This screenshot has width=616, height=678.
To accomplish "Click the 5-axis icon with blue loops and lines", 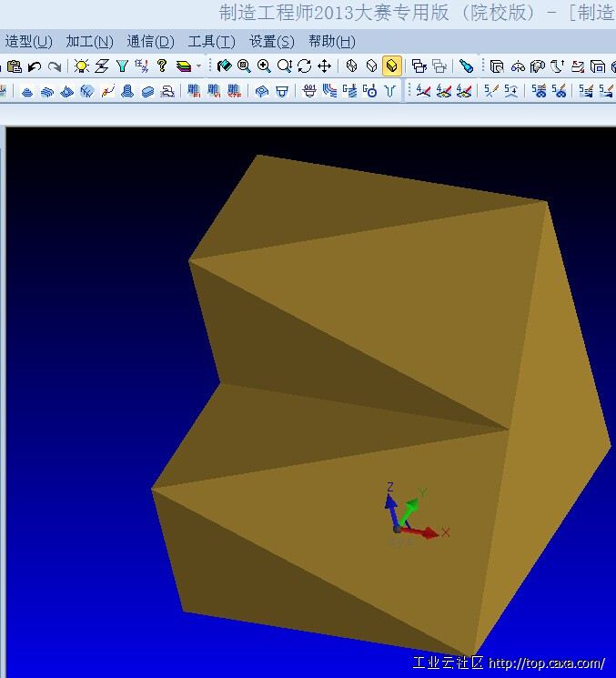I will tap(539, 91).
